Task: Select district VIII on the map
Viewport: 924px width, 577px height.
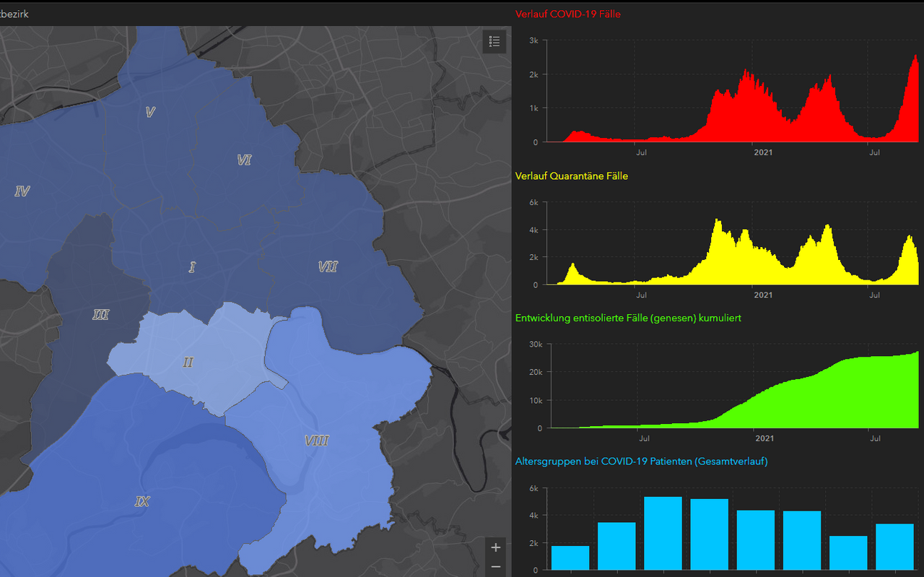Action: 316,441
